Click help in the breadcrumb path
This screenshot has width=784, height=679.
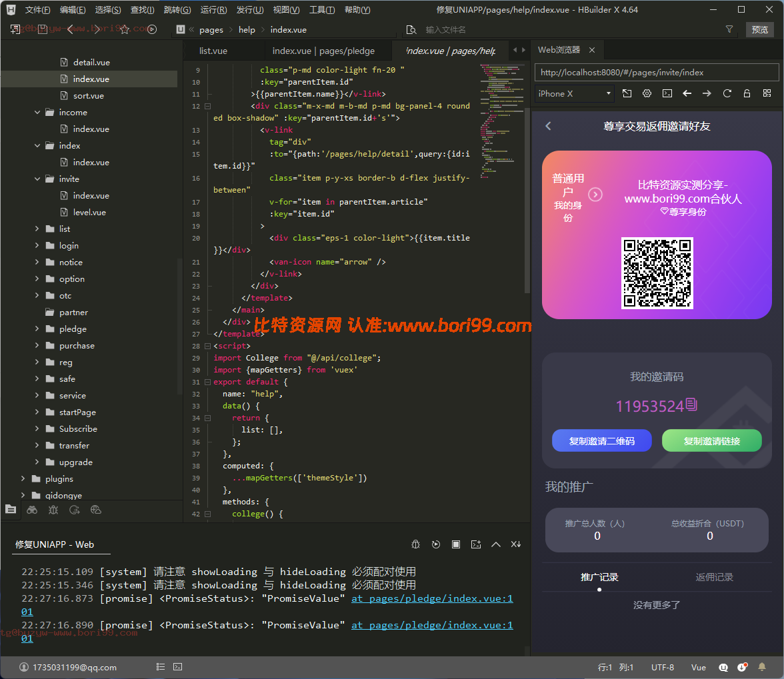[247, 29]
